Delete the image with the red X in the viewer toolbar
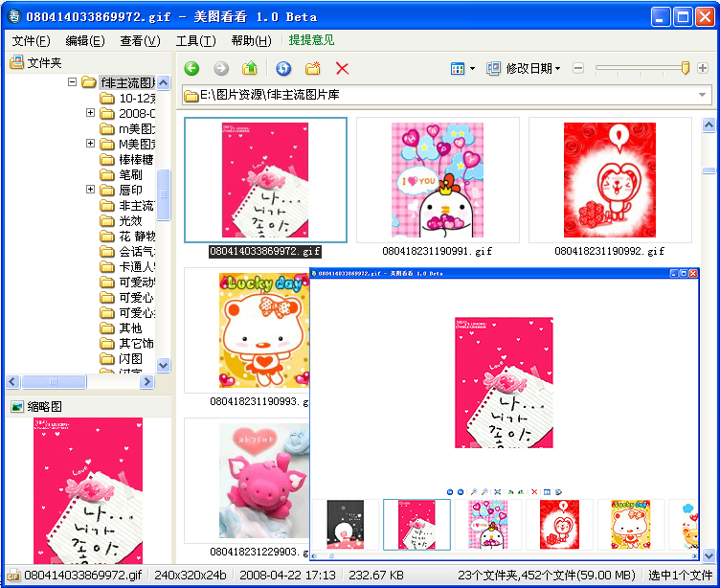720x588 pixels. [x=534, y=492]
